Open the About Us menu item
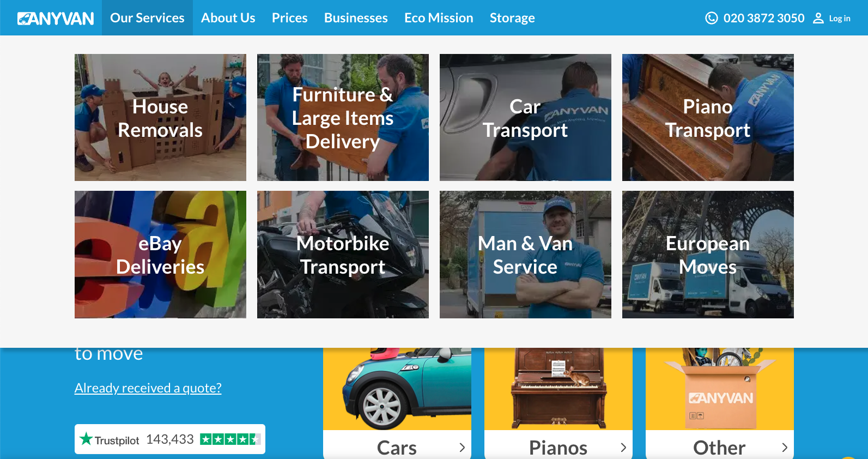 click(228, 18)
